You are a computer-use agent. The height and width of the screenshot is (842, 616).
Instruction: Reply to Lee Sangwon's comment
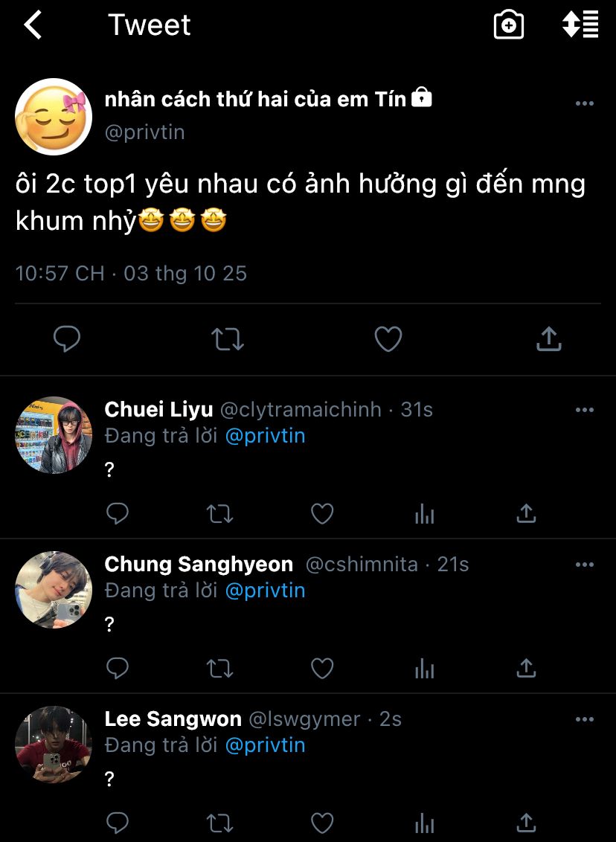[118, 823]
